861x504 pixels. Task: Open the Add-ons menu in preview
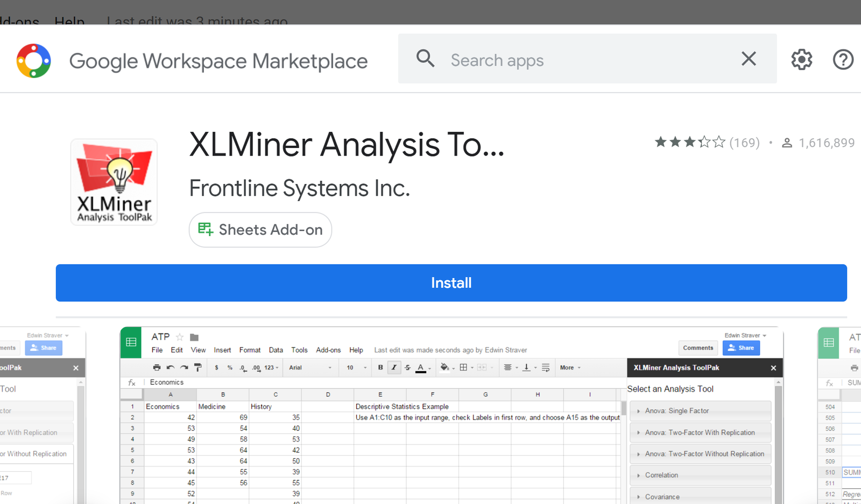coord(328,350)
